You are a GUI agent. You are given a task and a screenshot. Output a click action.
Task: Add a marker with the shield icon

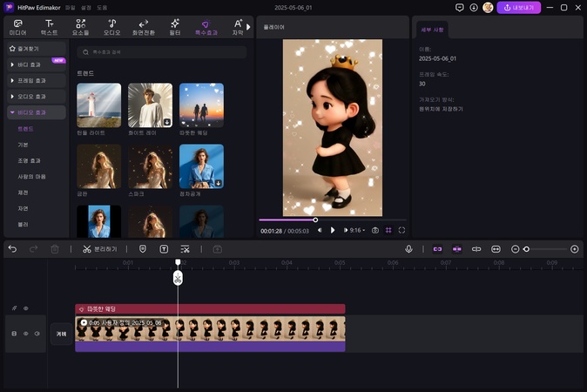point(143,249)
